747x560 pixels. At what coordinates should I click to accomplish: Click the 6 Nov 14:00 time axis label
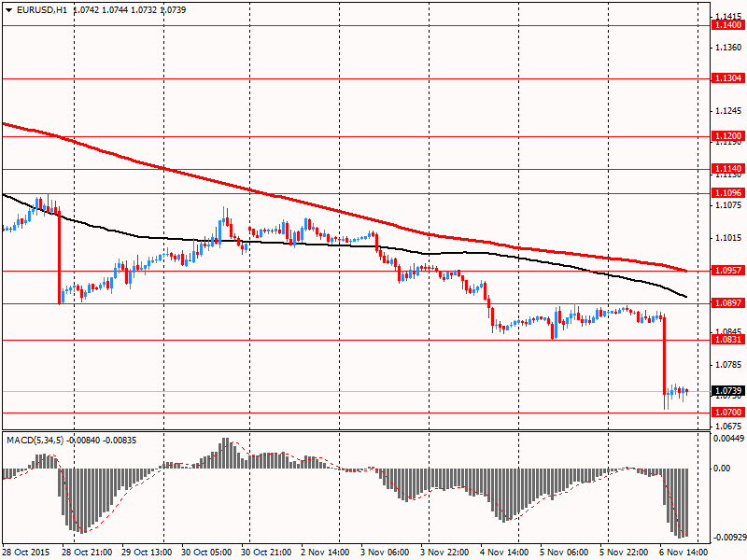tap(684, 553)
